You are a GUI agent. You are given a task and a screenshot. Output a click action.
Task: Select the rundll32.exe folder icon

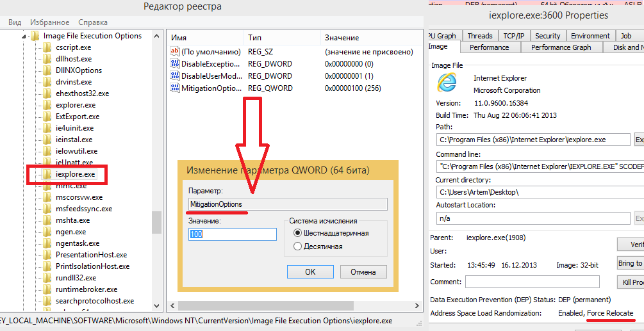coord(47,278)
